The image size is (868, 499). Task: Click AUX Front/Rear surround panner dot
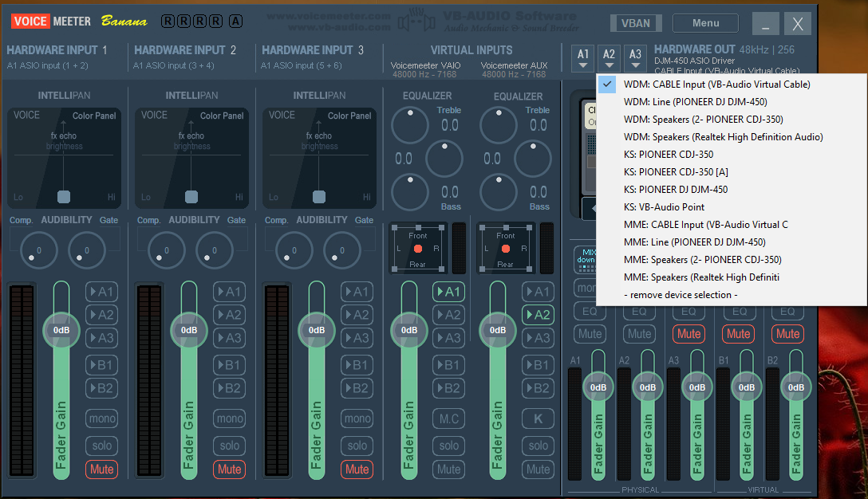(506, 249)
